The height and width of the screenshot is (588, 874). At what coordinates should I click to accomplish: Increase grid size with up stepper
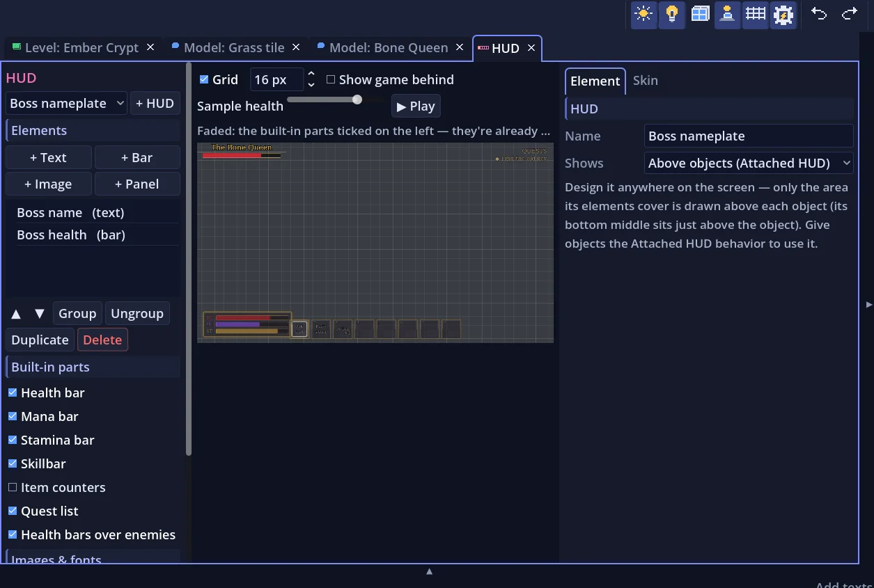311,74
